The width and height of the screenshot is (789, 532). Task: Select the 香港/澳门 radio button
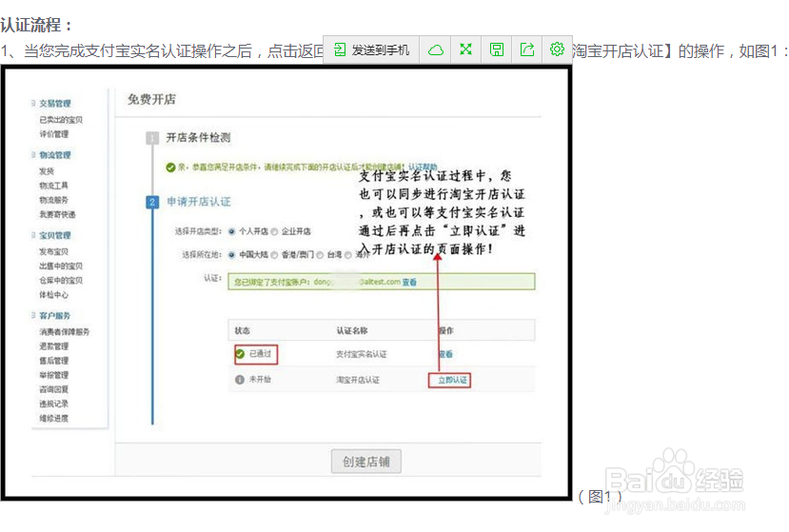coord(274,255)
